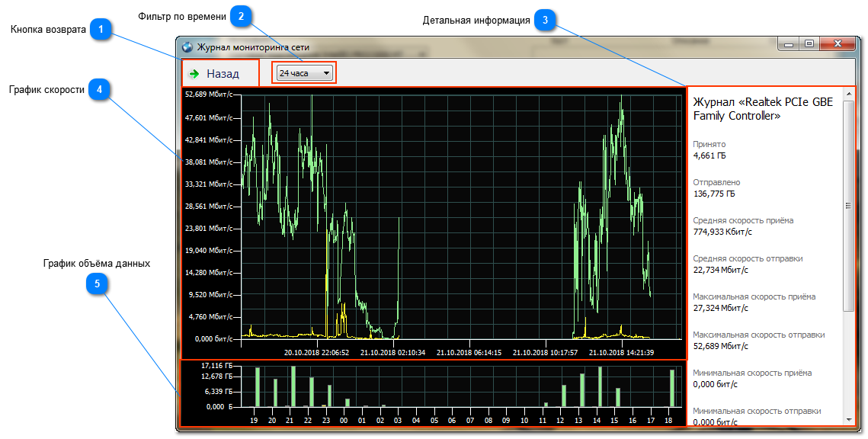Click the hour label 00 under volume chart

click(344, 420)
